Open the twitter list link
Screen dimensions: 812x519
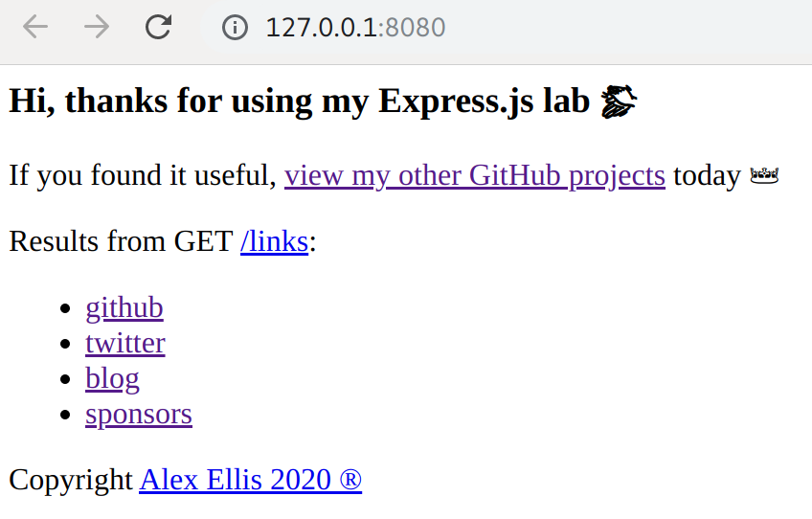tap(125, 343)
